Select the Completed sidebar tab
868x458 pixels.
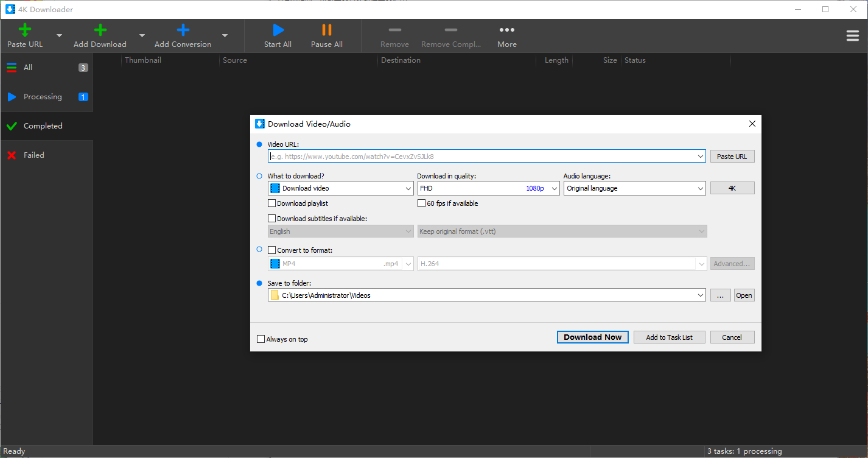(43, 126)
